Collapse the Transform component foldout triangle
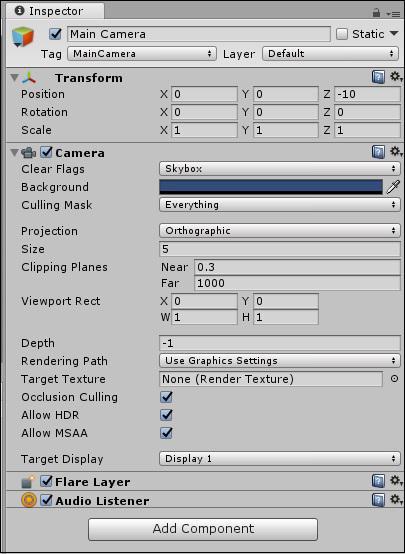Viewport: 405px width, 554px height. click(14, 78)
